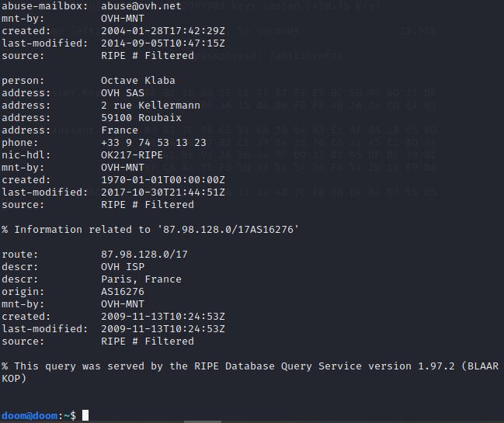Click the OVH SAS address line
Viewport: 504px width, 423px height.
pos(123,92)
